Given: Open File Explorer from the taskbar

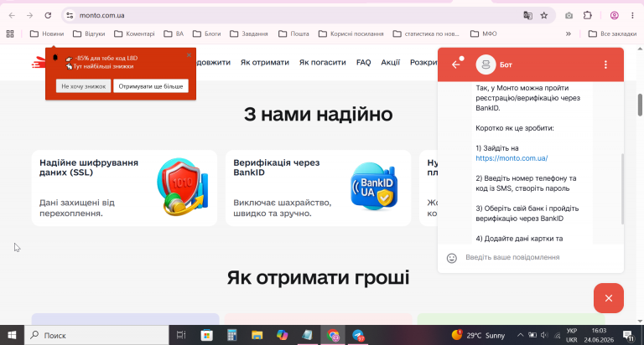Looking at the screenshot, I should (257, 335).
